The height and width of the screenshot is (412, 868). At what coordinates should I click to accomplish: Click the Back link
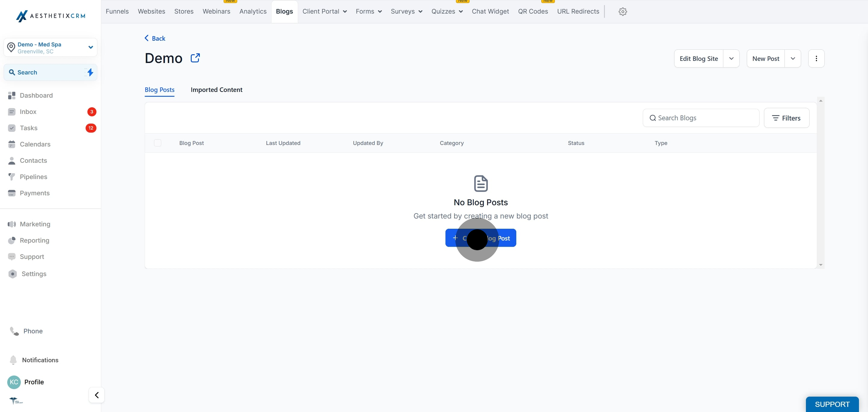[x=155, y=38]
